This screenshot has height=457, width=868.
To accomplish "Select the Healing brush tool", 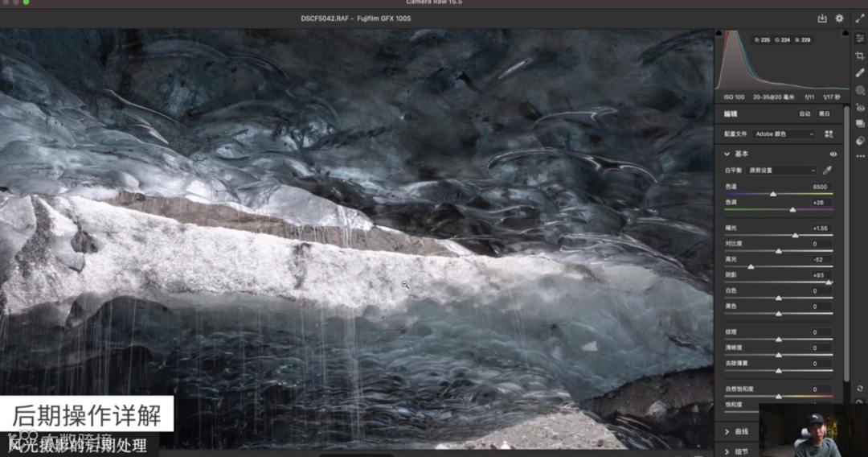I will click(860, 72).
